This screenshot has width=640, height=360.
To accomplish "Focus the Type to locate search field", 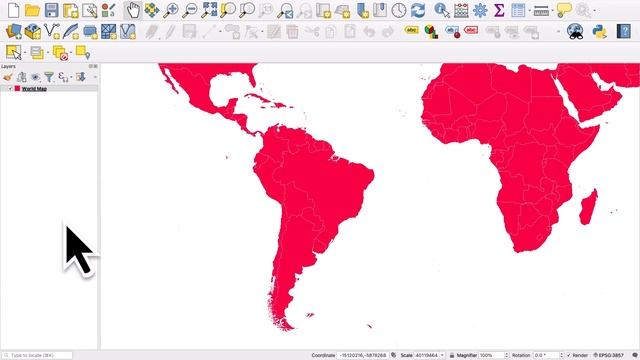I will [37, 356].
